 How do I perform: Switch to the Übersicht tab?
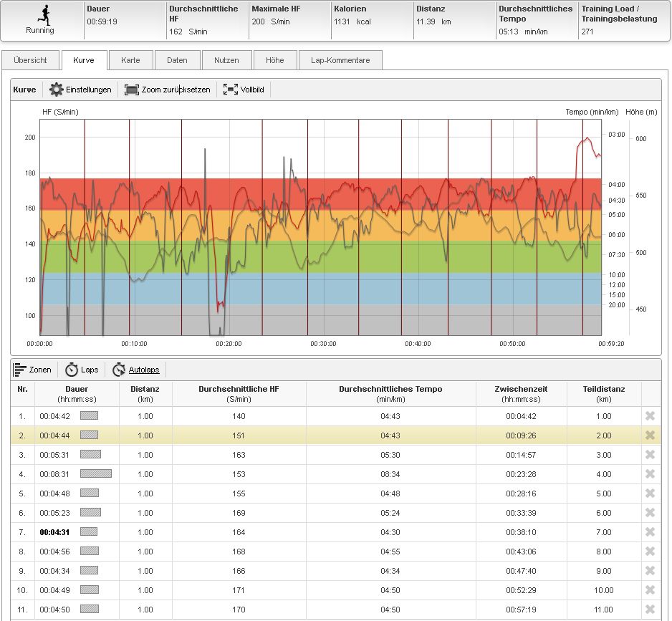click(30, 61)
